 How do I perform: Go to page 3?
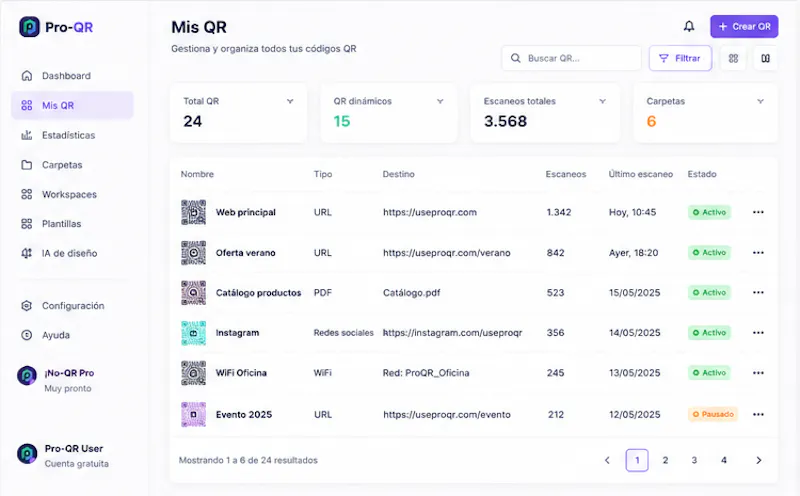click(694, 460)
